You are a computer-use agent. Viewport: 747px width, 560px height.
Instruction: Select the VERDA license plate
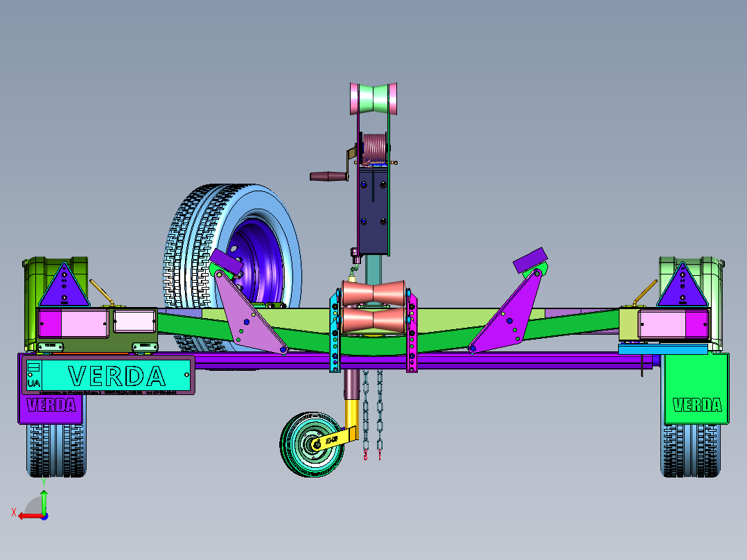(x=108, y=375)
